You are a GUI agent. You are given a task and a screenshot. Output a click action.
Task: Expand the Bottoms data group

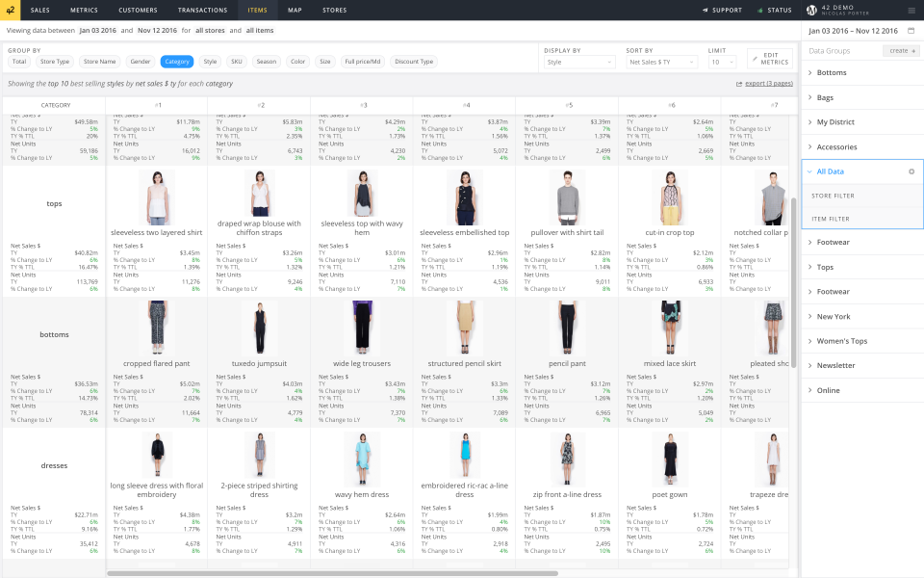coord(832,72)
